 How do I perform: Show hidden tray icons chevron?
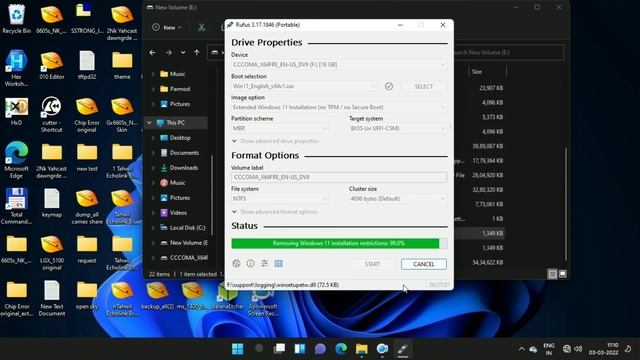(521, 349)
